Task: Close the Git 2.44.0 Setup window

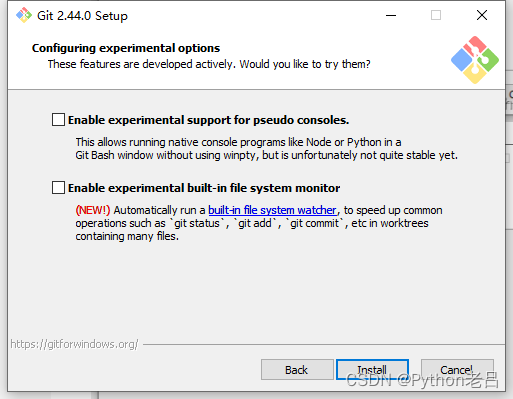Action: click(x=482, y=15)
